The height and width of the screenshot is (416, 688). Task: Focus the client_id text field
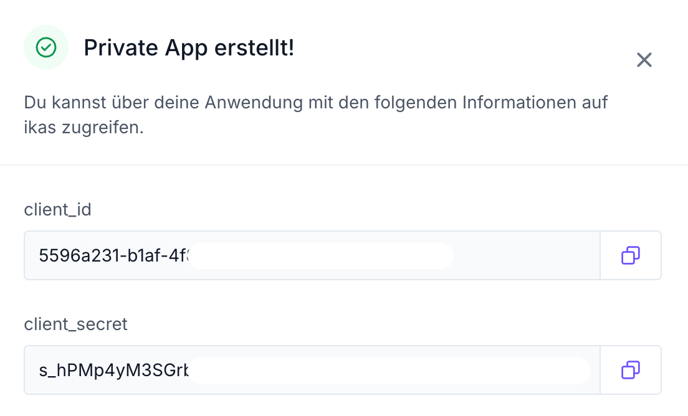coord(312,255)
